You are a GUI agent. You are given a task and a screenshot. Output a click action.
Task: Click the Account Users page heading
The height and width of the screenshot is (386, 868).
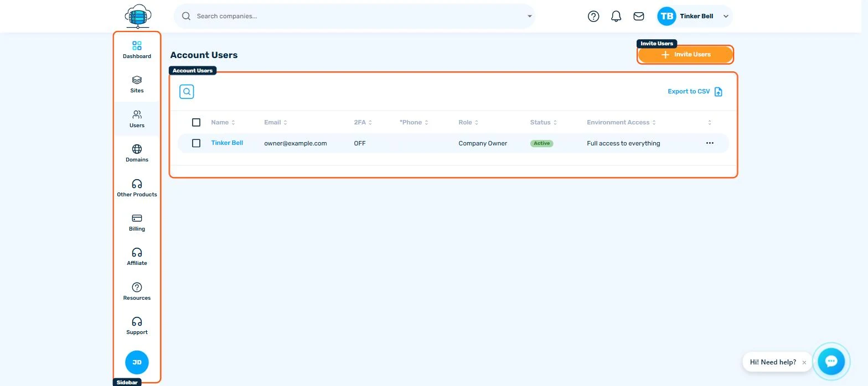(204, 55)
